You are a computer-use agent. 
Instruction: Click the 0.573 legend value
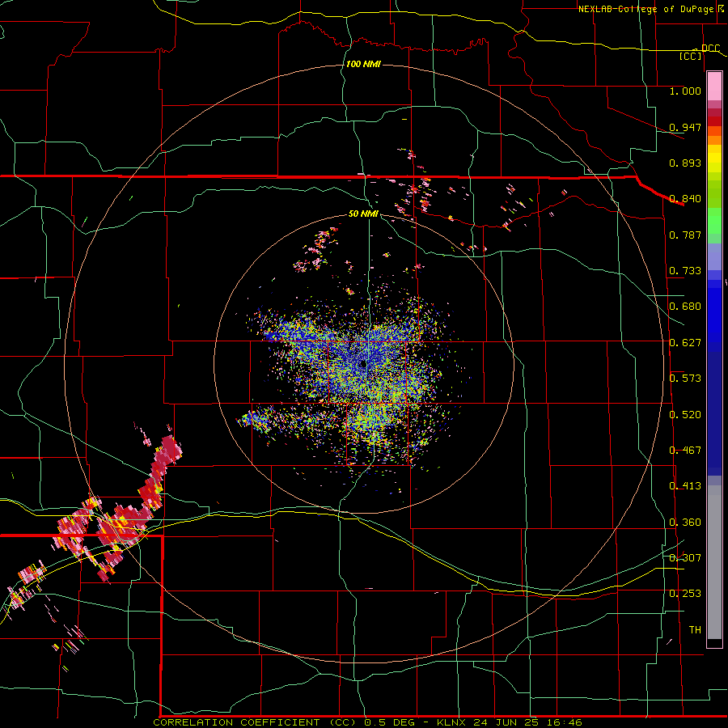pyautogui.click(x=685, y=379)
